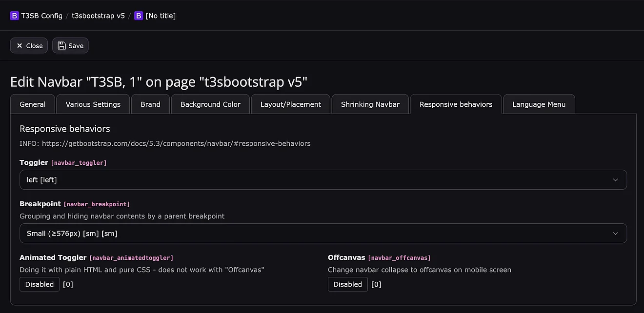The image size is (644, 313).
Task: Select the Responsive behaviors tab
Action: 456,104
